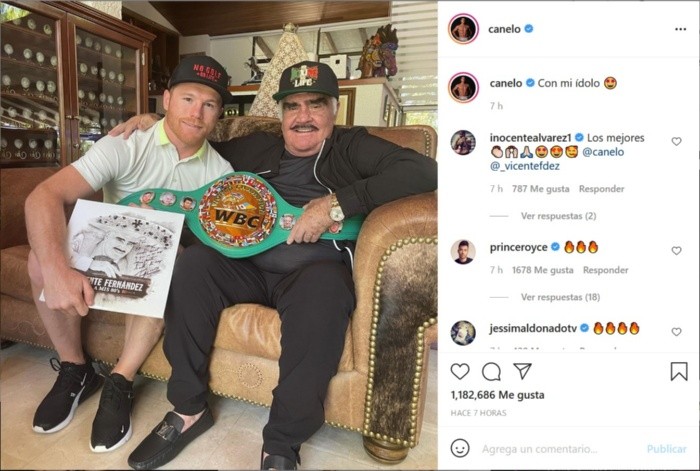This screenshot has width=700, height=471.
Task: Open the three-dot more options menu
Action: (680, 29)
